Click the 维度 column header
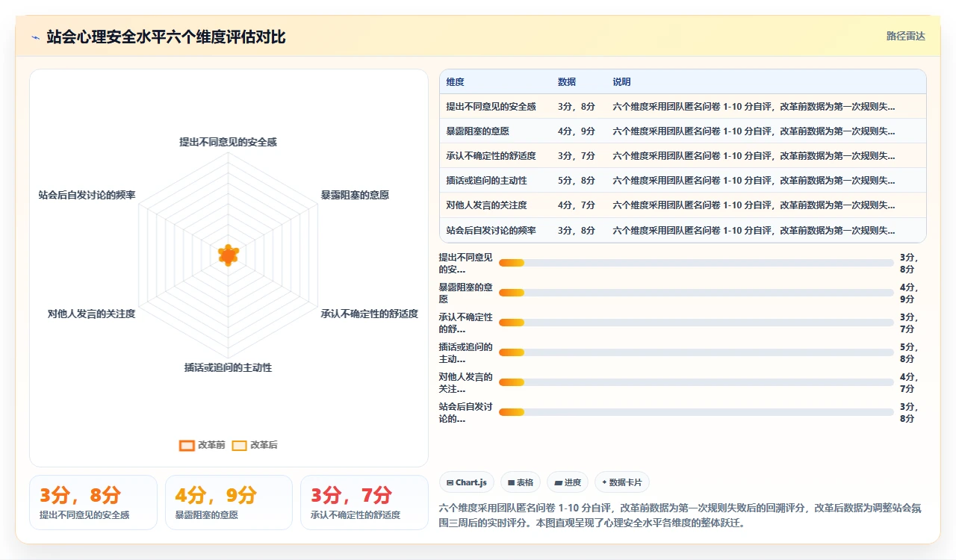This screenshot has width=956, height=560. pyautogui.click(x=456, y=82)
